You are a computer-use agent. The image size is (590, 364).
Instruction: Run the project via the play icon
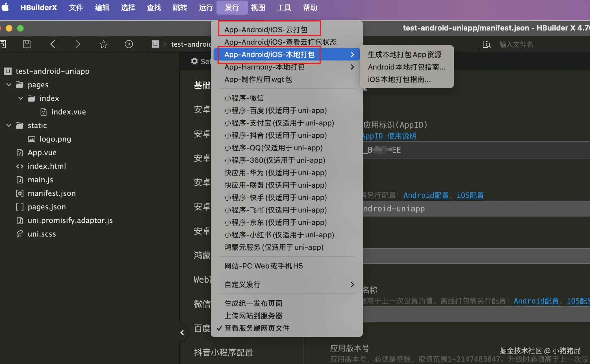click(129, 44)
